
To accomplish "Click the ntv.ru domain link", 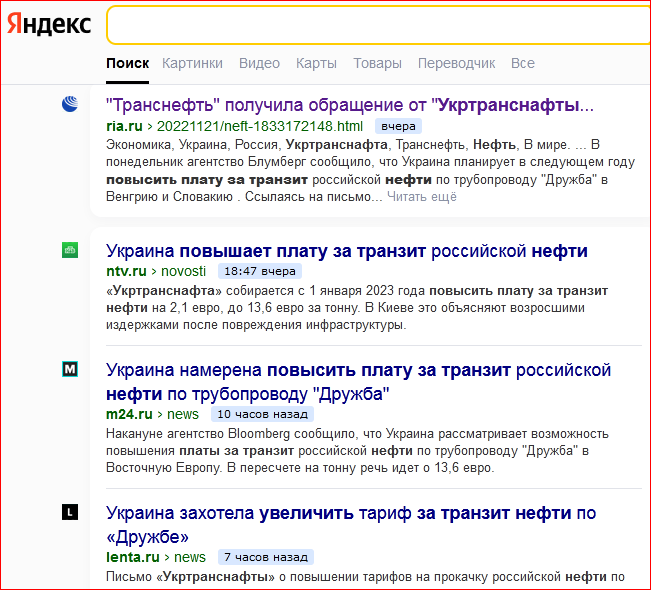I will [126, 271].
